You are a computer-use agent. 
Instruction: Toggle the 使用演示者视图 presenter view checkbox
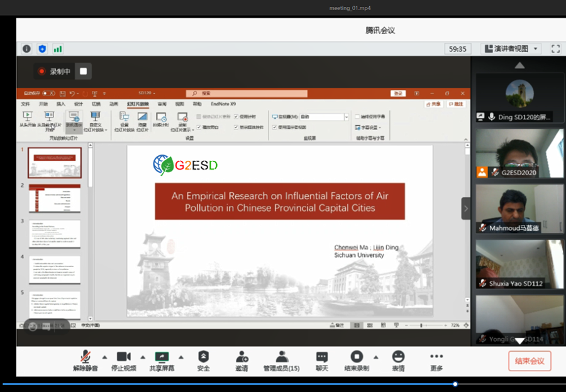tap(275, 128)
